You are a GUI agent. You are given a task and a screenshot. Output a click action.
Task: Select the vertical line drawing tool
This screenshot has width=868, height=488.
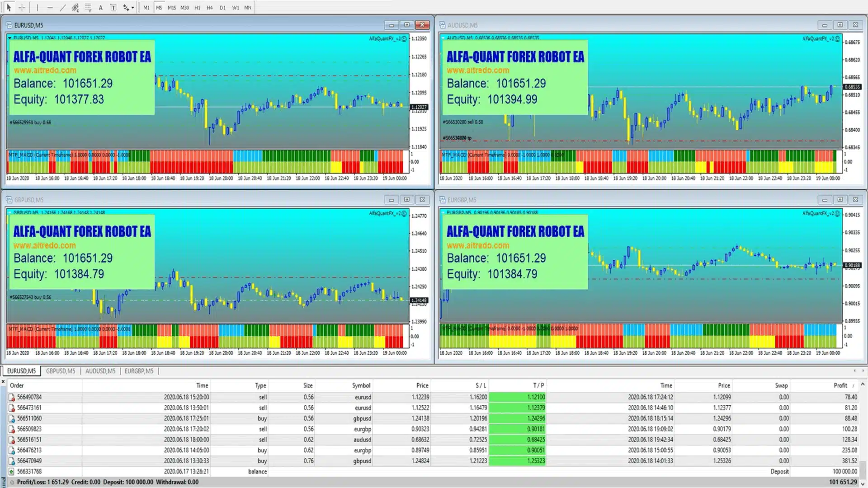click(x=37, y=7)
